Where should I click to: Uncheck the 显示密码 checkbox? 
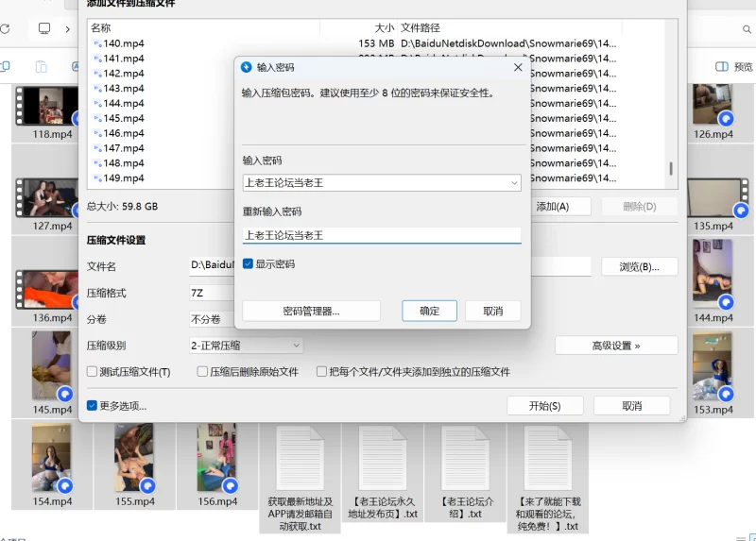pos(248,264)
